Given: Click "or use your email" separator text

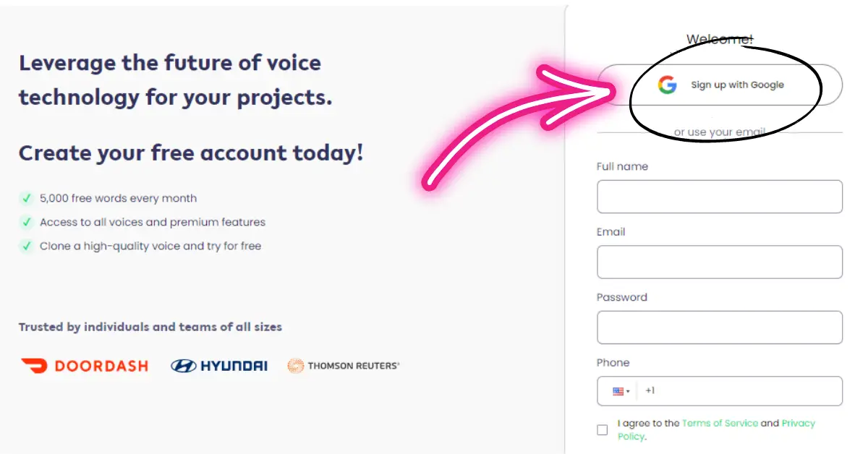Looking at the screenshot, I should click(720, 131).
